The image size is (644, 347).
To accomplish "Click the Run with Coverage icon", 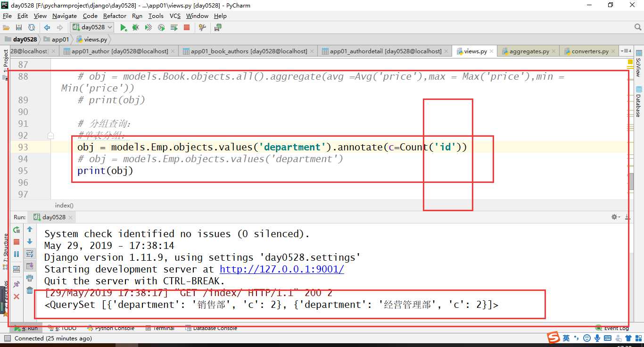I will 149,28.
